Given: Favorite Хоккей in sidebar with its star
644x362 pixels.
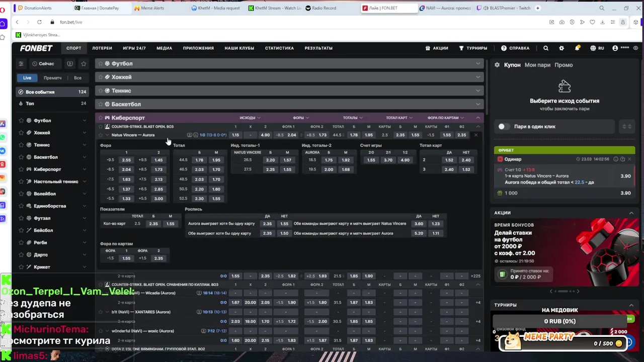Looking at the screenshot, I should [21, 133].
